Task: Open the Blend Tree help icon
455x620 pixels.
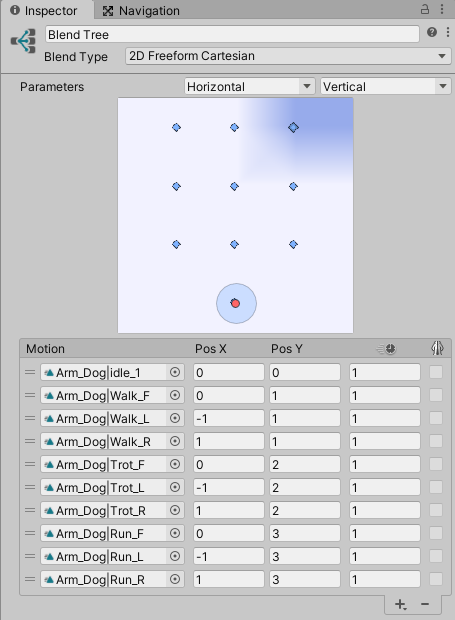Action: 432,32
